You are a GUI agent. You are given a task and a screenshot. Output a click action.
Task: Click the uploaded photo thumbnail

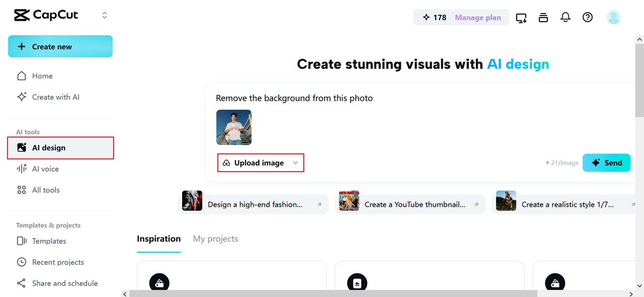[x=234, y=127]
